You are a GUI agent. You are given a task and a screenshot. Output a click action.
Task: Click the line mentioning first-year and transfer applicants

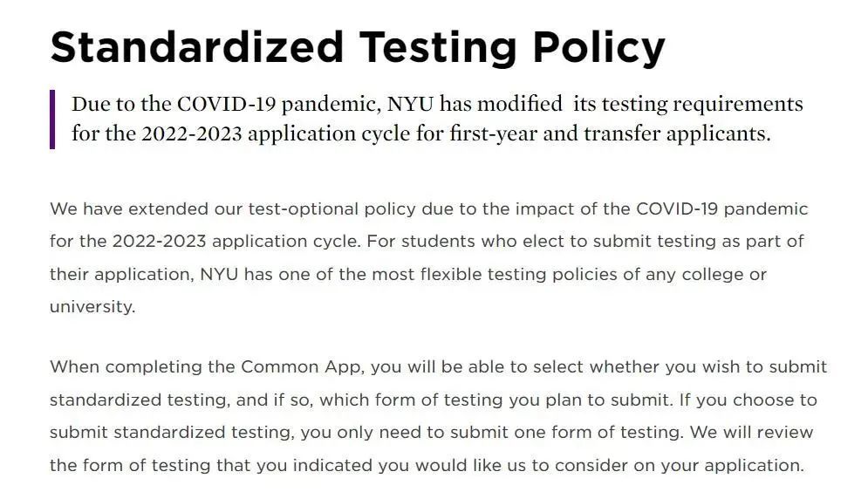coord(420,133)
